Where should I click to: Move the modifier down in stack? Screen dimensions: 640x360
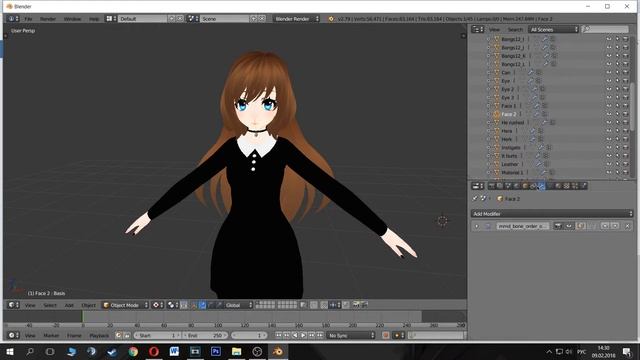click(615, 226)
